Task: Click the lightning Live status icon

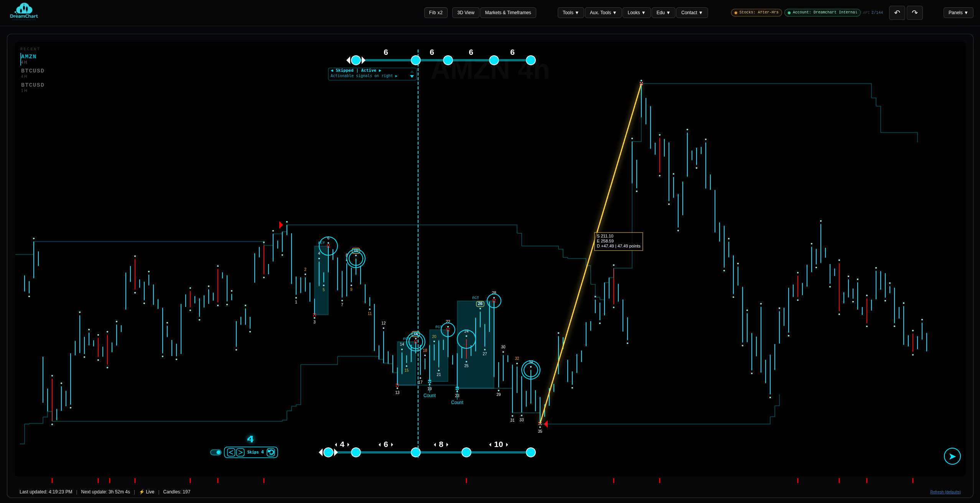Action: click(142, 492)
